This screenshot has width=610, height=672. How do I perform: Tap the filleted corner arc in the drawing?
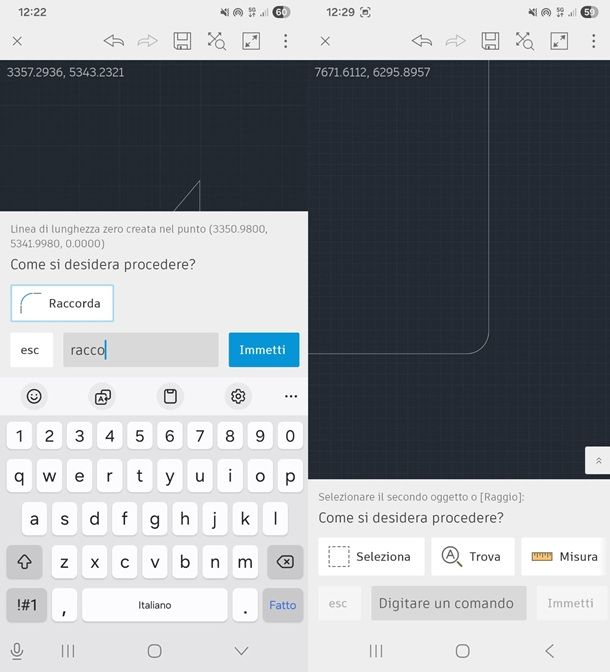482,348
